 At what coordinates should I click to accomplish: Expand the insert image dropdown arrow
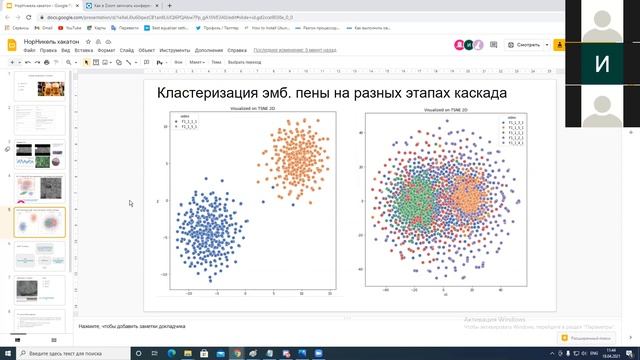[x=111, y=62]
